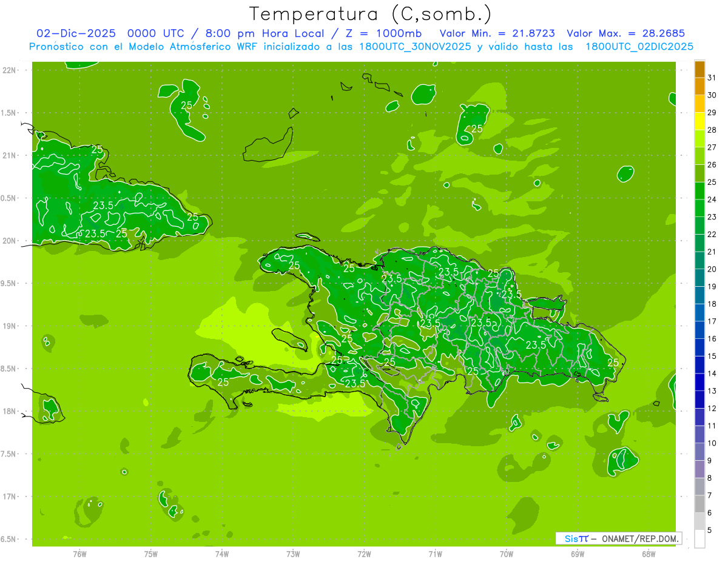The height and width of the screenshot is (562, 728).
Task: Click legend value '29'
Action: click(x=712, y=113)
